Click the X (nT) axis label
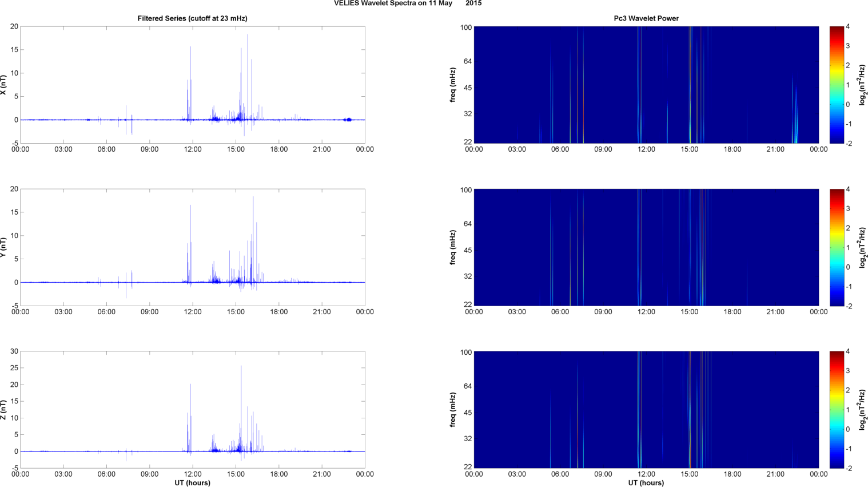This screenshot has height=487, width=868. tap(3, 85)
